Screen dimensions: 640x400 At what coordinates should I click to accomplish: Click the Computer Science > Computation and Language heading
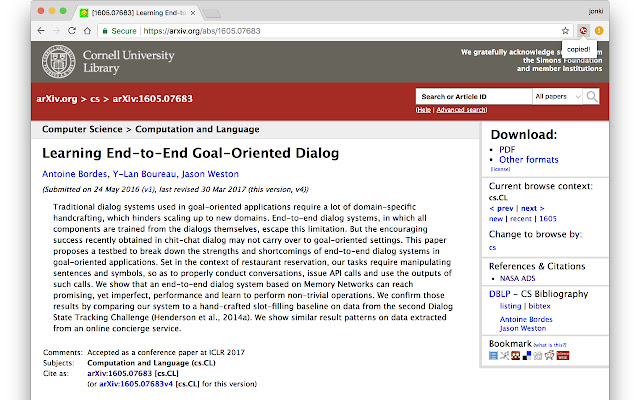[x=151, y=129]
